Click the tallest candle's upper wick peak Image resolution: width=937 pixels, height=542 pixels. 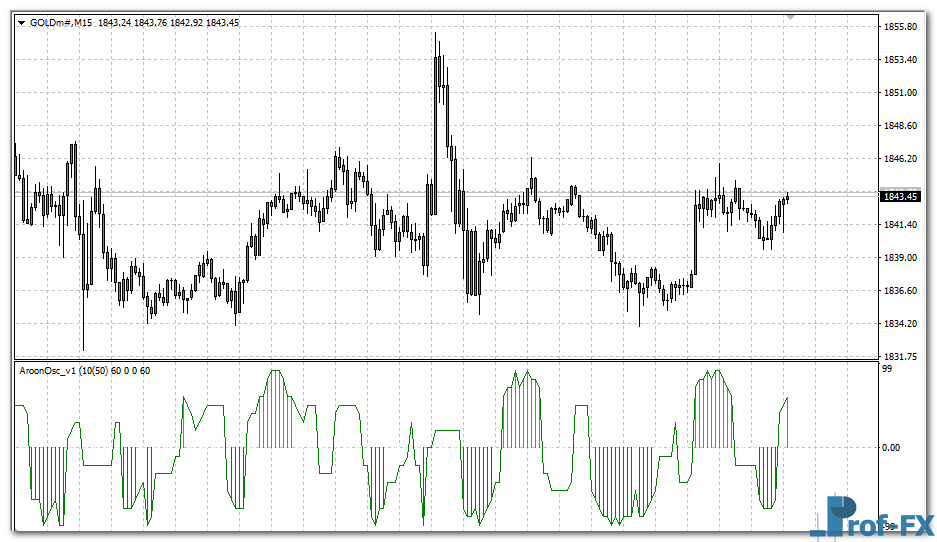click(x=435, y=34)
